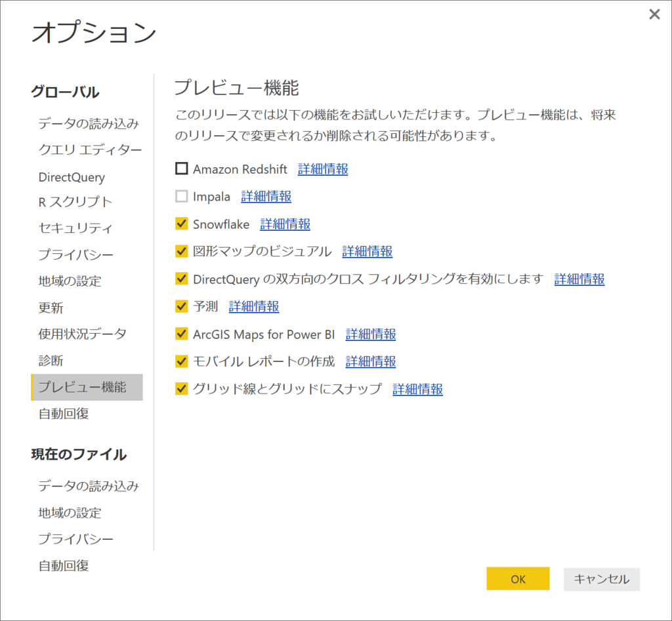The image size is (672, 621).
Task: Click the グローバル section heading
Action: click(65, 92)
